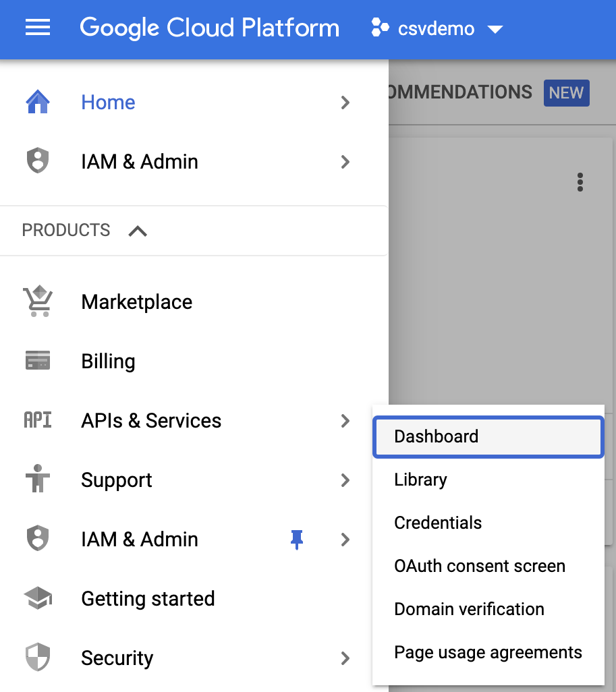Select the APIs & Services API icon
This screenshot has width=616, height=692.
pyautogui.click(x=38, y=420)
